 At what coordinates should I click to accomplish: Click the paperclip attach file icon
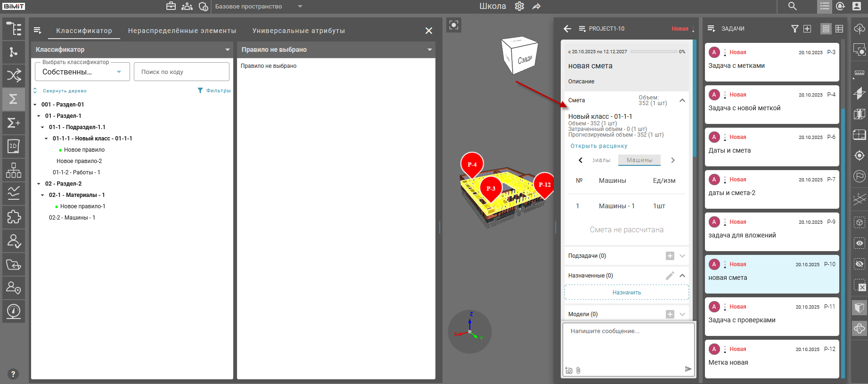pos(578,370)
